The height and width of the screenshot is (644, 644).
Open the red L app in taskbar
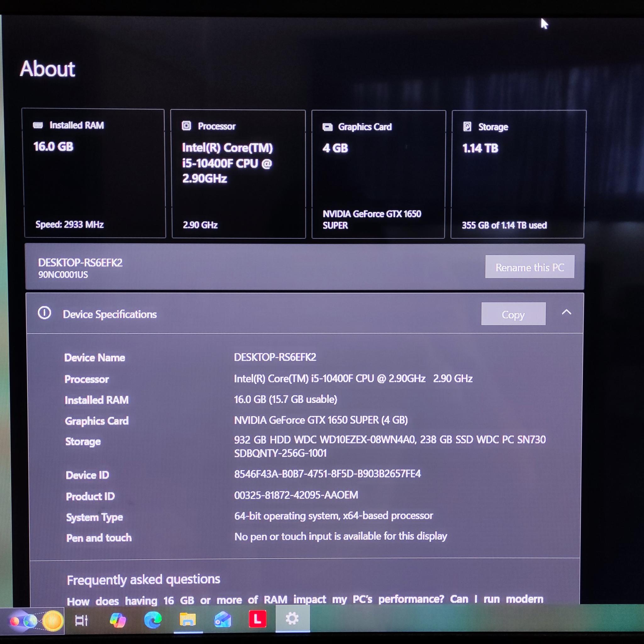pos(258,619)
